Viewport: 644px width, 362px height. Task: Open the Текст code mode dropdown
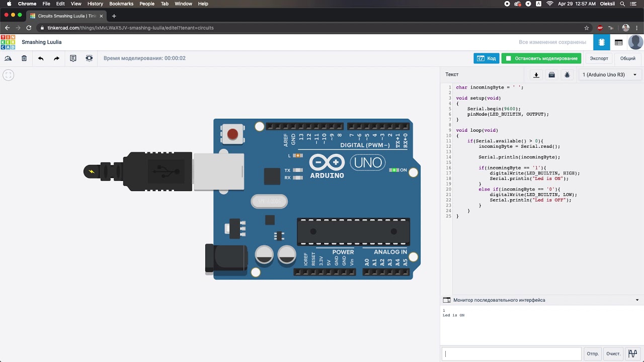tap(452, 74)
